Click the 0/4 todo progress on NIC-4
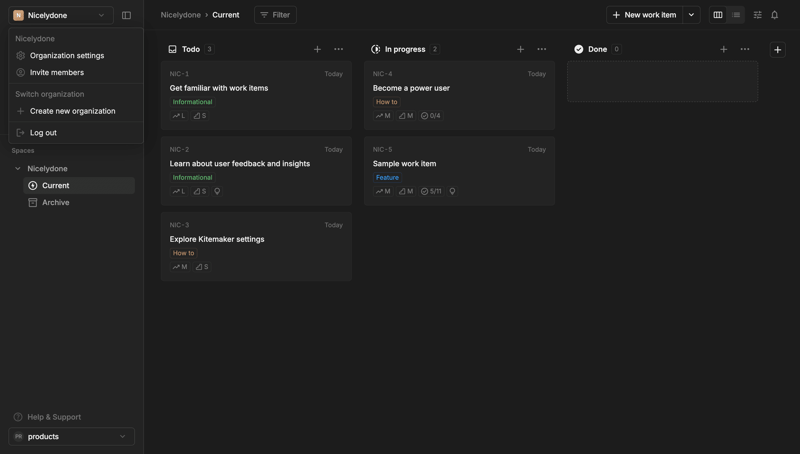This screenshot has width=800, height=454. (x=431, y=116)
